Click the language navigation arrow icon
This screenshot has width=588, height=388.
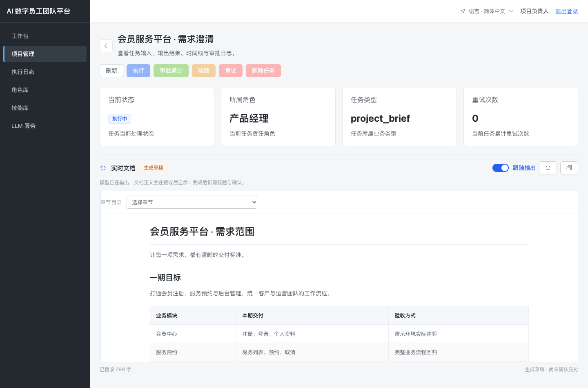click(463, 11)
